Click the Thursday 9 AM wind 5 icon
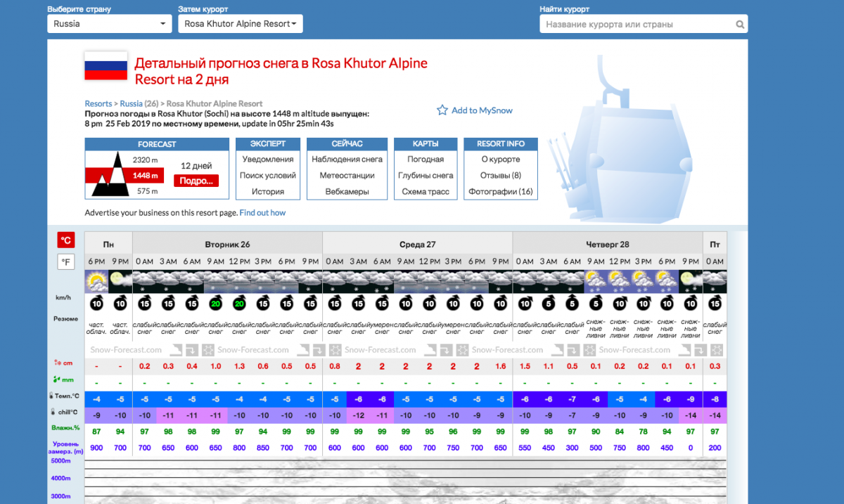Screen dimensions: 844x504 click(596, 304)
